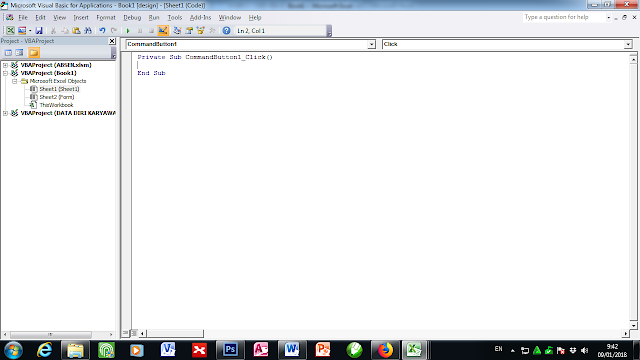Open the File menu
This screenshot has height=360, width=640.
(x=23, y=18)
